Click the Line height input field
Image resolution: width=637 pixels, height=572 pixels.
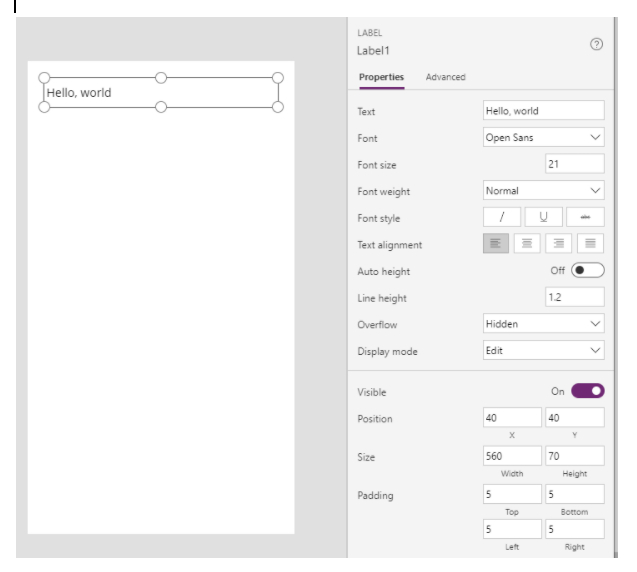point(574,297)
